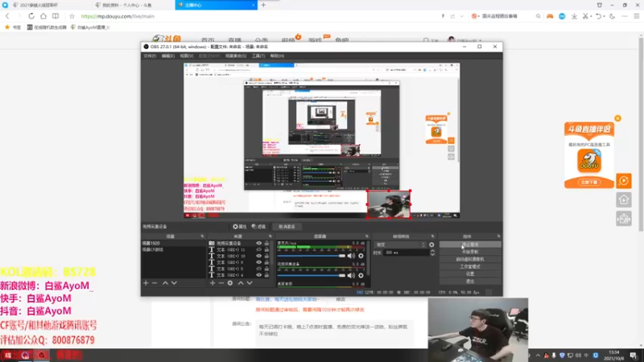Enable 工作室模式 studio mode
Viewport: 644px width, 362px height.
coord(470,266)
